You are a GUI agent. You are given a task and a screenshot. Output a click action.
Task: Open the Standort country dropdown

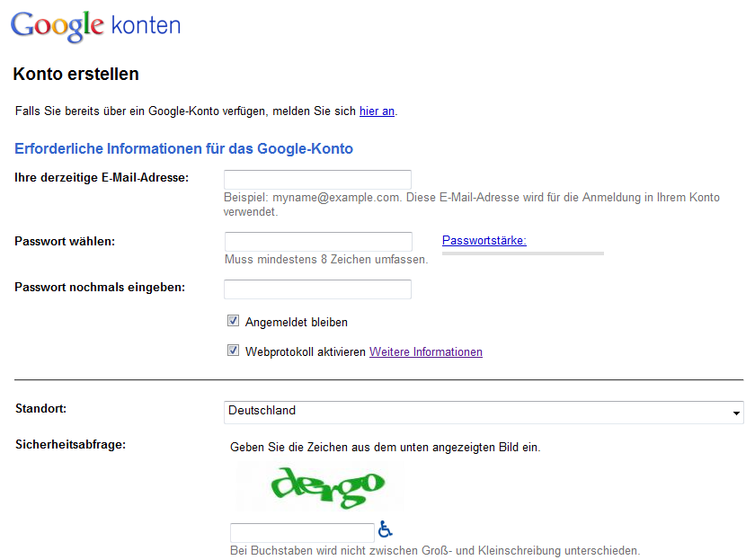coord(484,413)
